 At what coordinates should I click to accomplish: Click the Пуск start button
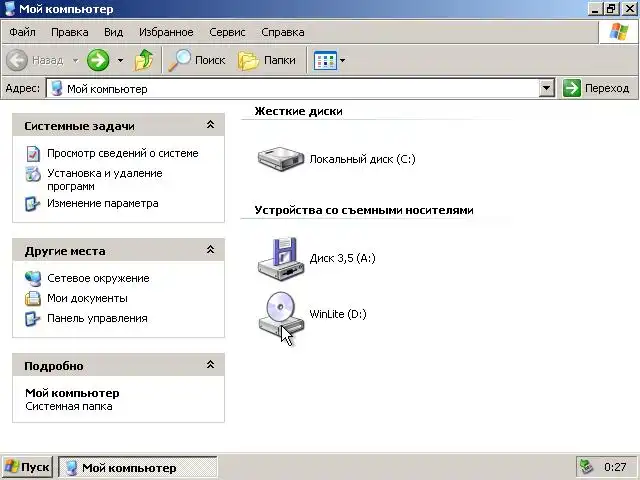coord(27,467)
